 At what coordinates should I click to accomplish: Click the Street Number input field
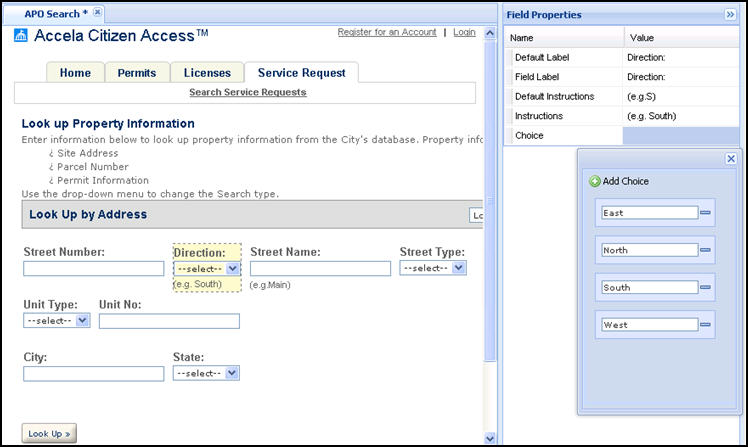click(93, 269)
